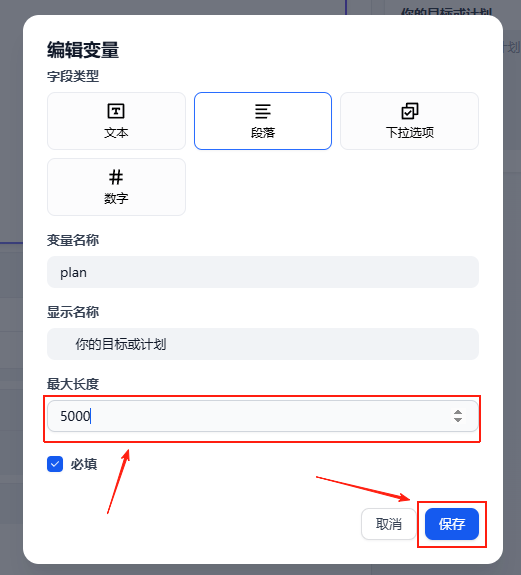Screen dimensions: 521x575
Task: Focus the 显示名称 field 你的目标或计划
Action: click(263, 344)
